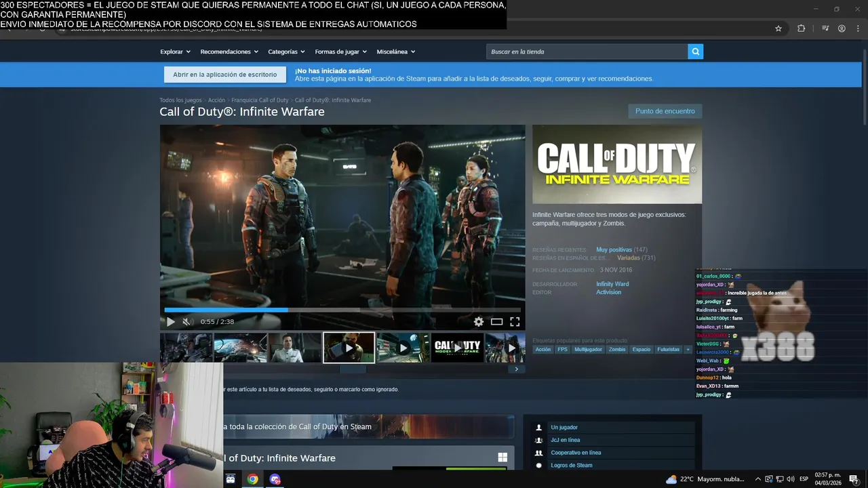The image size is (868, 488).
Task: Open the volume tray icon
Action: click(791, 479)
